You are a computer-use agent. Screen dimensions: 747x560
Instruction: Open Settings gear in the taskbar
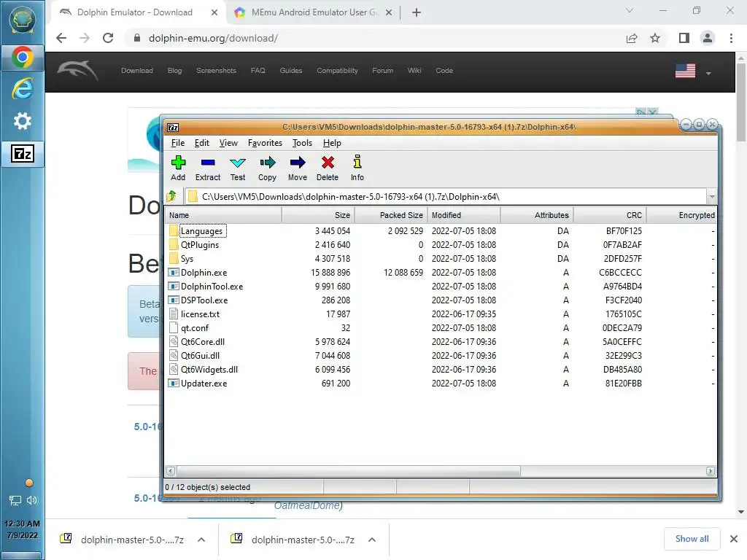pyautogui.click(x=23, y=121)
